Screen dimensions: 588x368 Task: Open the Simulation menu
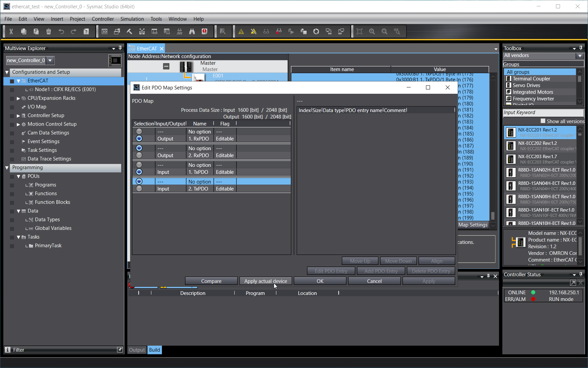(x=132, y=19)
